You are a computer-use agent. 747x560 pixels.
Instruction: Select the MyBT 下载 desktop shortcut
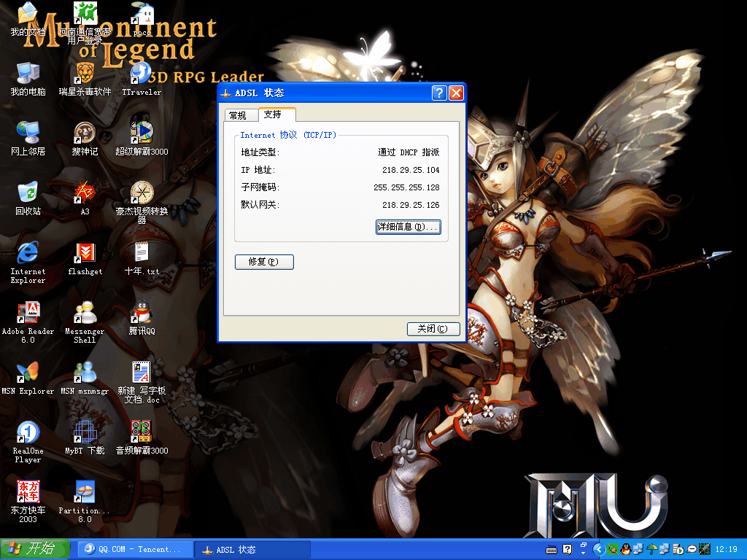(x=85, y=438)
